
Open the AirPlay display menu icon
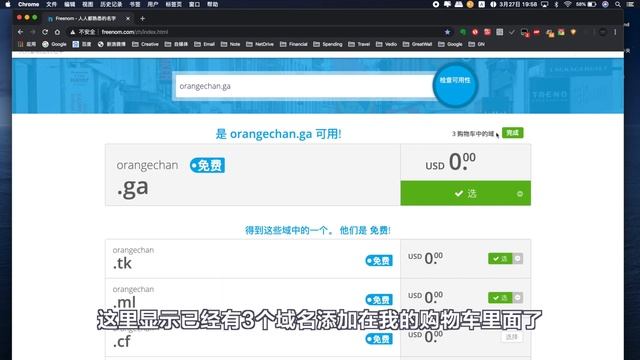[x=544, y=4]
